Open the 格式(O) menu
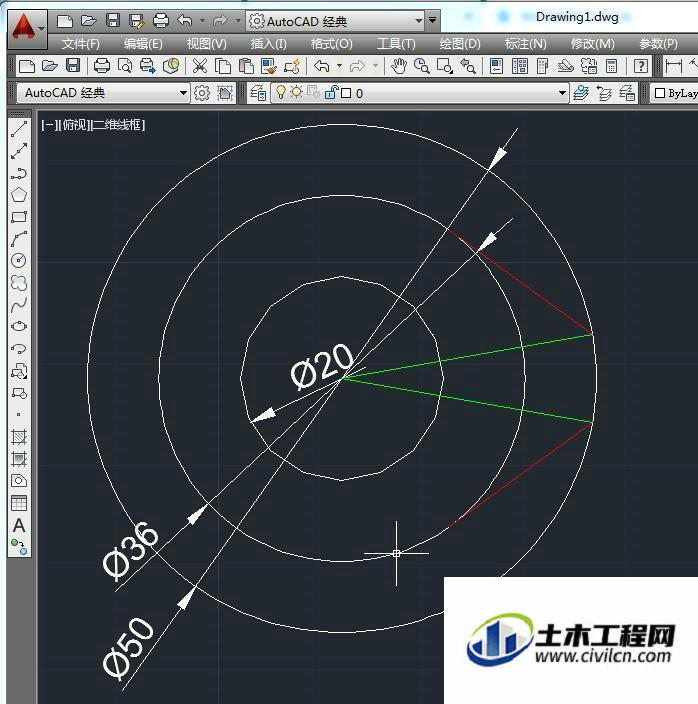The height and width of the screenshot is (704, 698). tap(332, 44)
